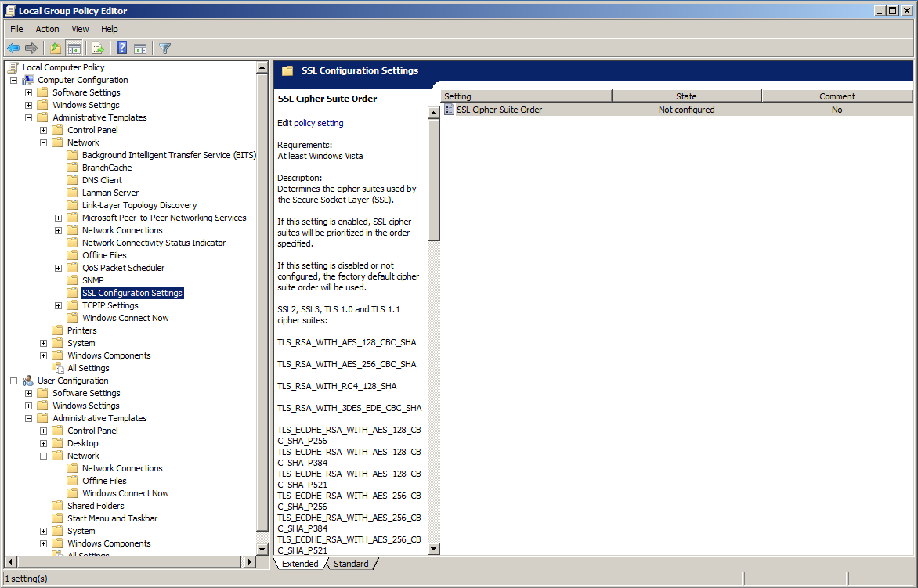Expand the TCPIP Settings node
Image resolution: width=918 pixels, height=588 pixels.
58,305
